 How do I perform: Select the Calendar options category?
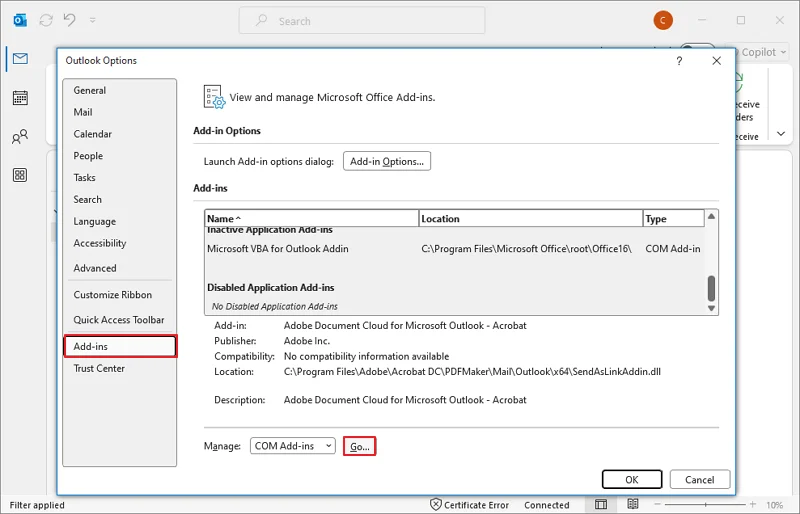click(x=120, y=134)
